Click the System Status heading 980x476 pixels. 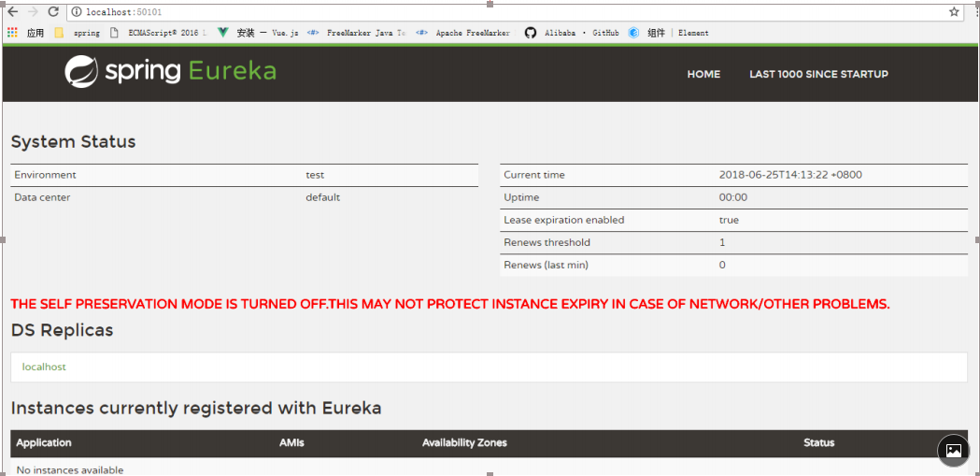click(x=73, y=142)
